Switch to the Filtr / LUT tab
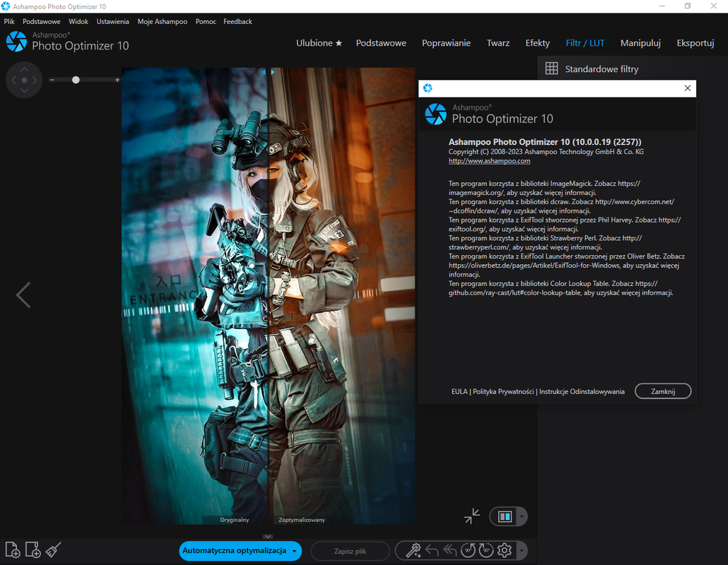The image size is (728, 565). point(585,42)
